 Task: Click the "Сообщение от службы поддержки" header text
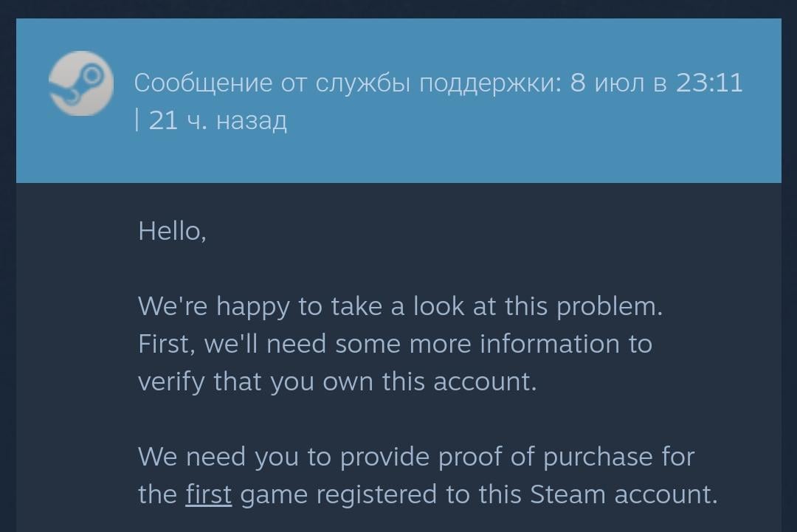(347, 83)
